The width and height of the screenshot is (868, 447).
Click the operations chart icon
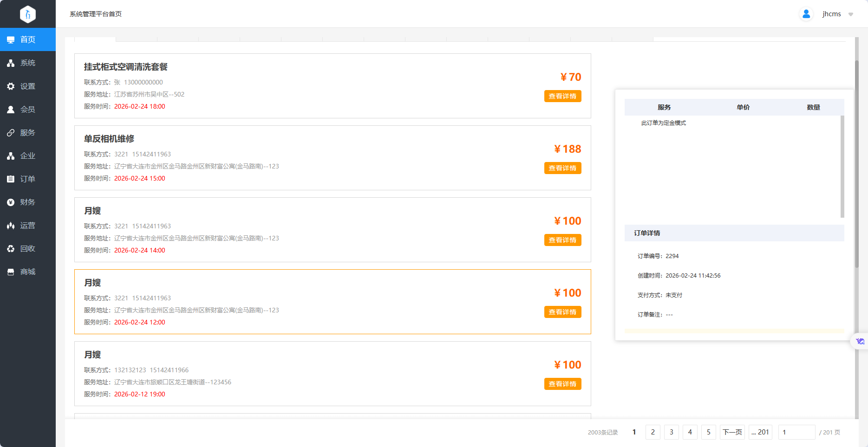click(11, 226)
